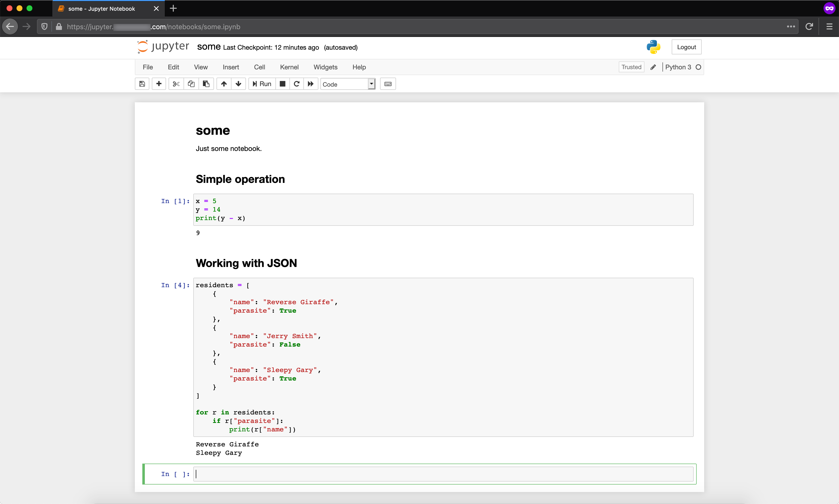This screenshot has width=839, height=504.
Task: Click the Trusted toggle button
Action: coord(632,66)
